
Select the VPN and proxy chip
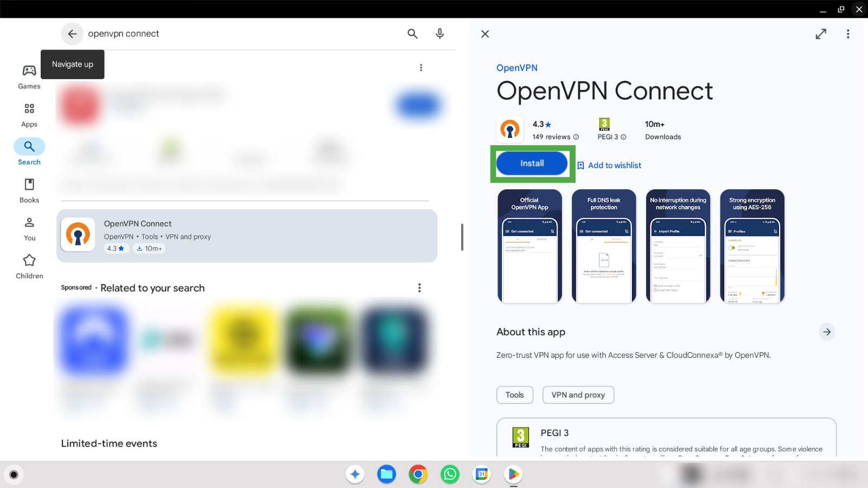[x=578, y=395]
